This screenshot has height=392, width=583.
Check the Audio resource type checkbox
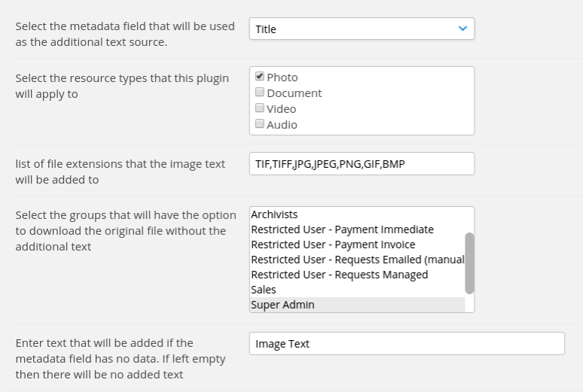click(260, 123)
